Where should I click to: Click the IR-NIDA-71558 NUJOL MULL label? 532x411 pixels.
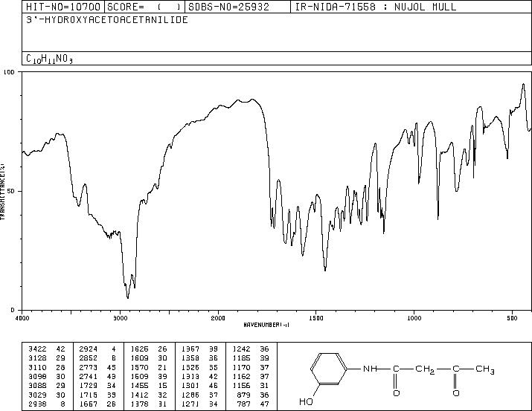[x=376, y=7]
